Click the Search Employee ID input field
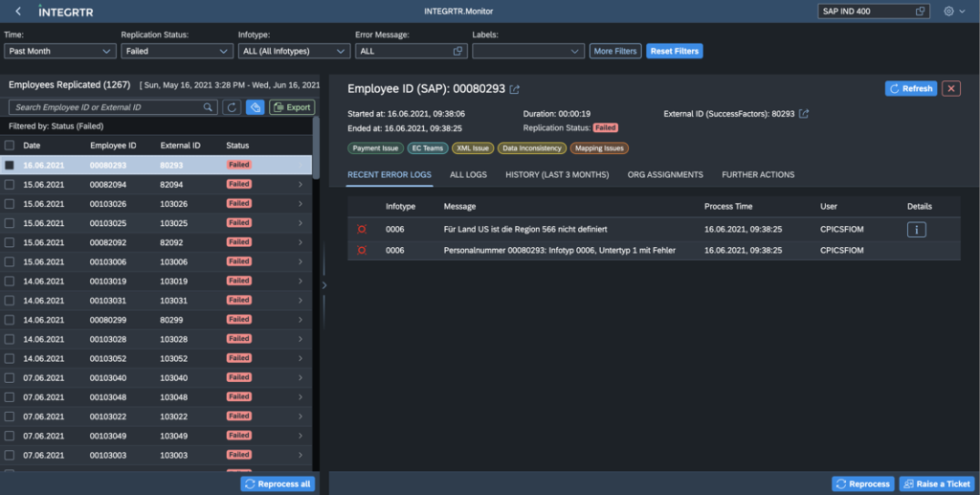Image resolution: width=980 pixels, height=495 pixels. point(105,107)
